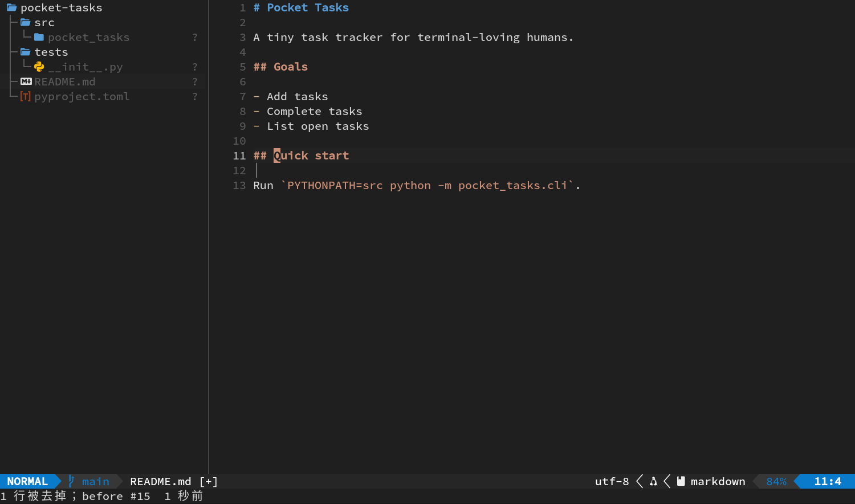Image resolution: width=855 pixels, height=504 pixels.
Task: Click the word 'Run' on line 13
Action: click(263, 186)
